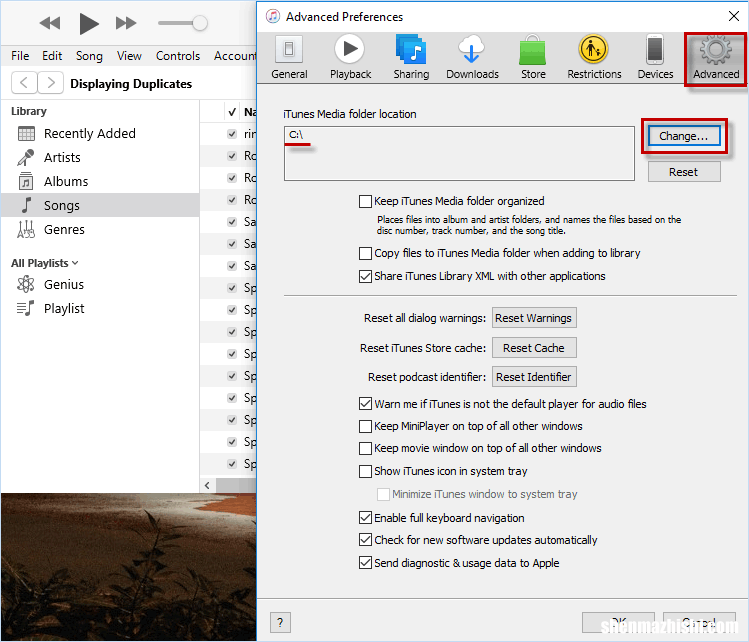The image size is (749, 642).
Task: Enable Keep MiniPlayer on top option
Action: pos(365,426)
